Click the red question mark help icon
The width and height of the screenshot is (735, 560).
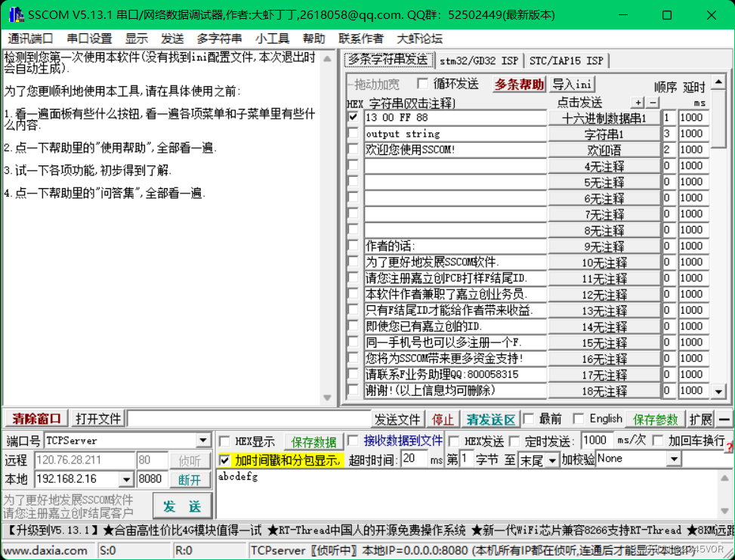(x=729, y=447)
